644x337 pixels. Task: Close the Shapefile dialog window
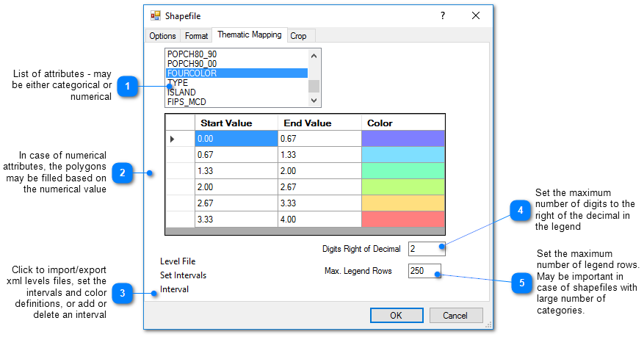[476, 15]
